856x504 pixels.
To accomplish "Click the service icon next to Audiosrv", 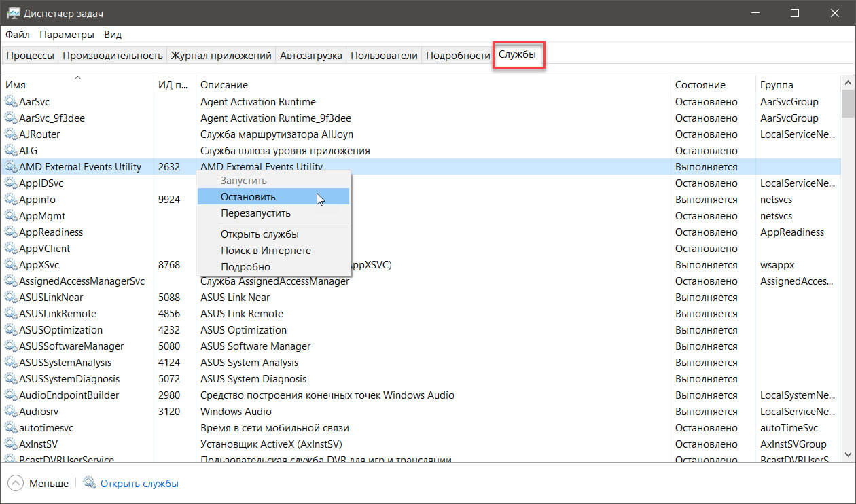I will click(11, 412).
